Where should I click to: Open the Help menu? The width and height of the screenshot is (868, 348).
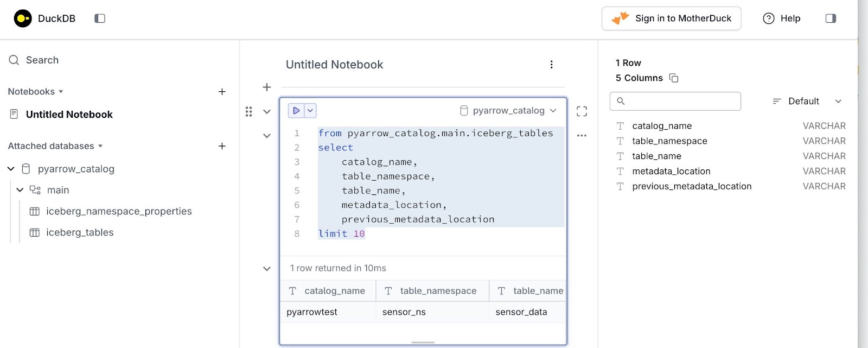(x=782, y=18)
